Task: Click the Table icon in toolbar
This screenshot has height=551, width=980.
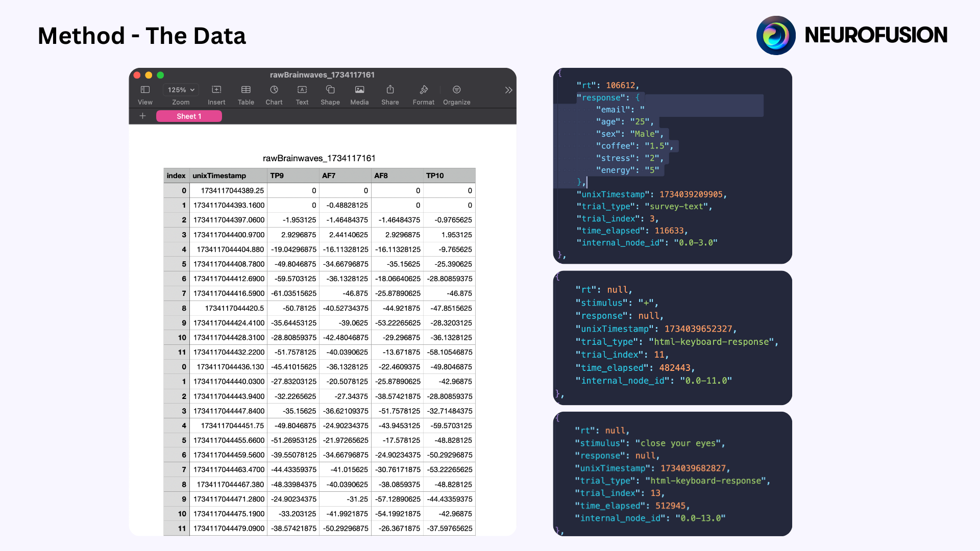Action: (245, 94)
